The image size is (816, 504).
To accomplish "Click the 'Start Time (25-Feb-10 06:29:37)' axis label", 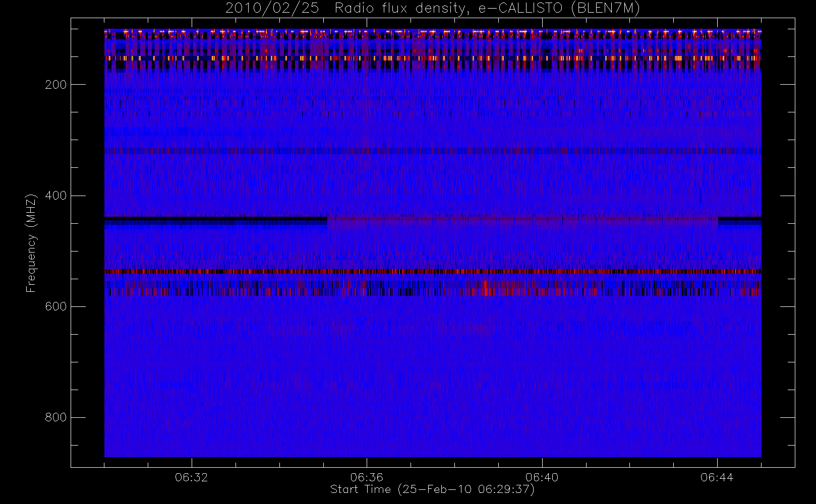I will 432,489.
